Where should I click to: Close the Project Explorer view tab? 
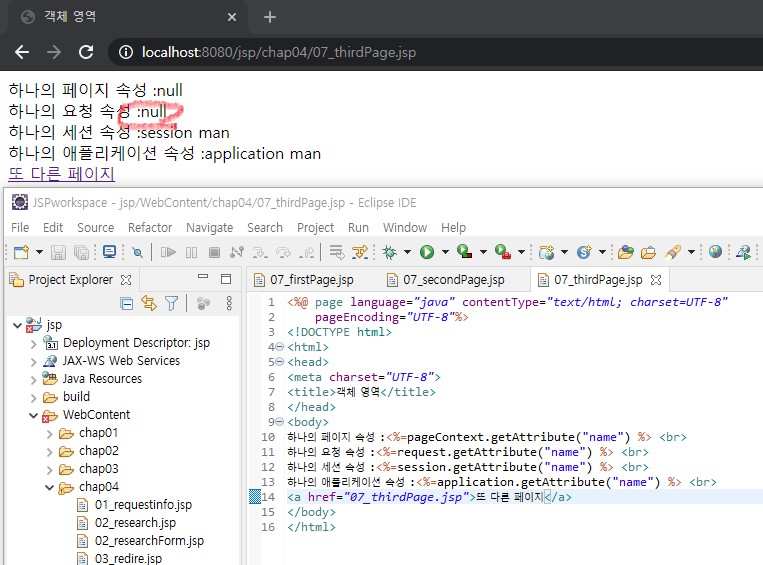click(126, 280)
